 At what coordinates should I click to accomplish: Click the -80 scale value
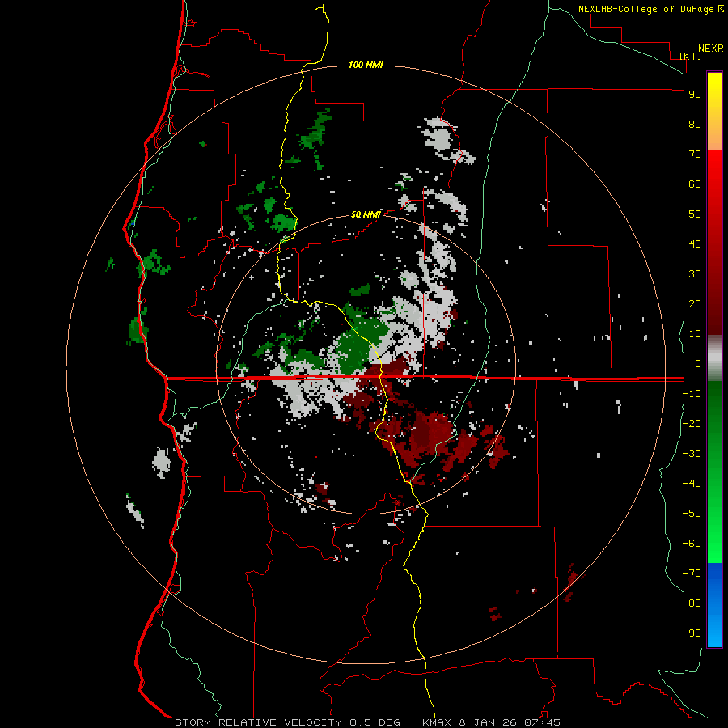tap(692, 603)
